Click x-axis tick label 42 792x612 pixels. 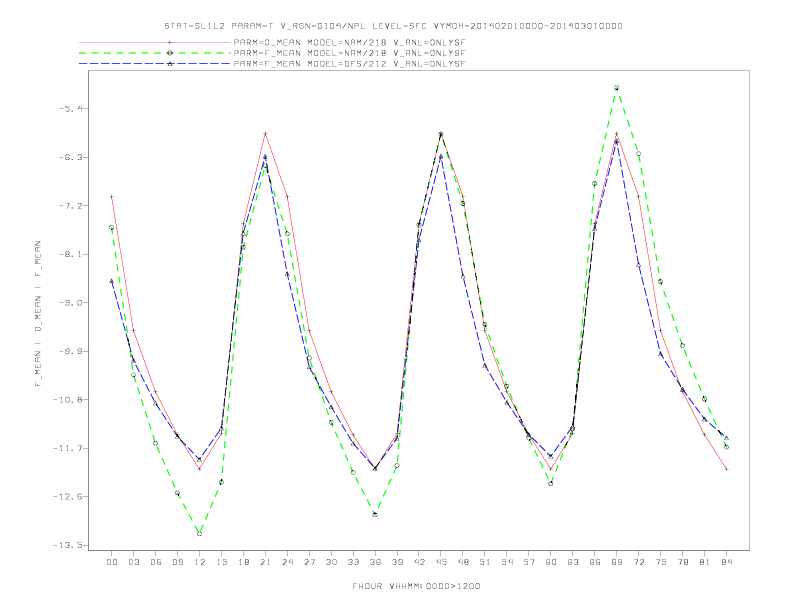(x=419, y=562)
